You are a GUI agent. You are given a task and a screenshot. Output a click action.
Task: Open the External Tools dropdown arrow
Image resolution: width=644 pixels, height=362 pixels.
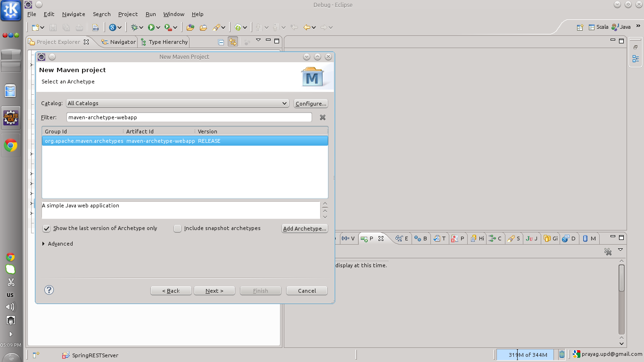click(x=175, y=28)
